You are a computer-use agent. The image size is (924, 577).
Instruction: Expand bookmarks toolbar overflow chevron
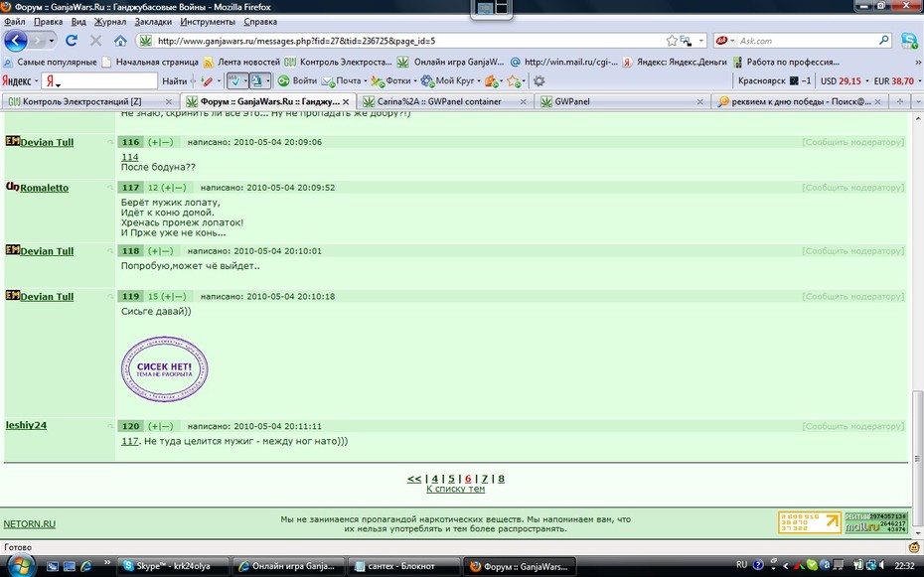tap(917, 62)
